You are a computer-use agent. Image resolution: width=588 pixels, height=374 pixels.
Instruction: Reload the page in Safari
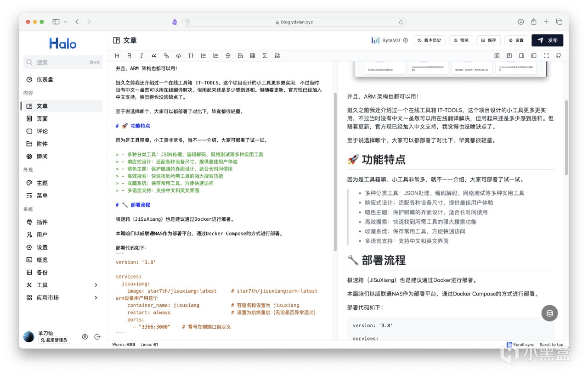tap(401, 22)
